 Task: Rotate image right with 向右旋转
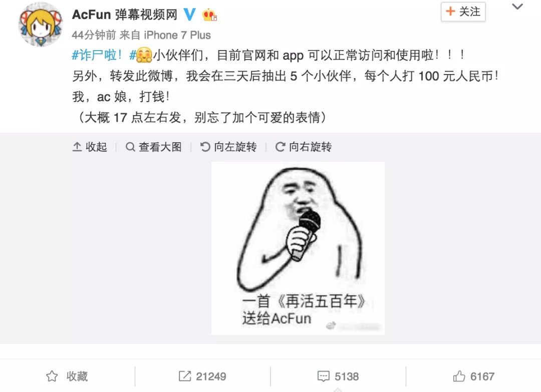click(303, 147)
